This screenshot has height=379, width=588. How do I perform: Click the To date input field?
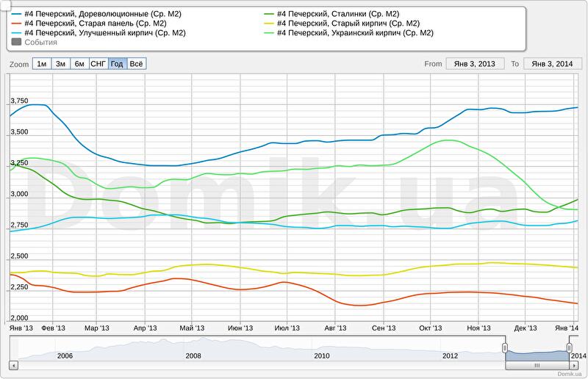pos(551,64)
